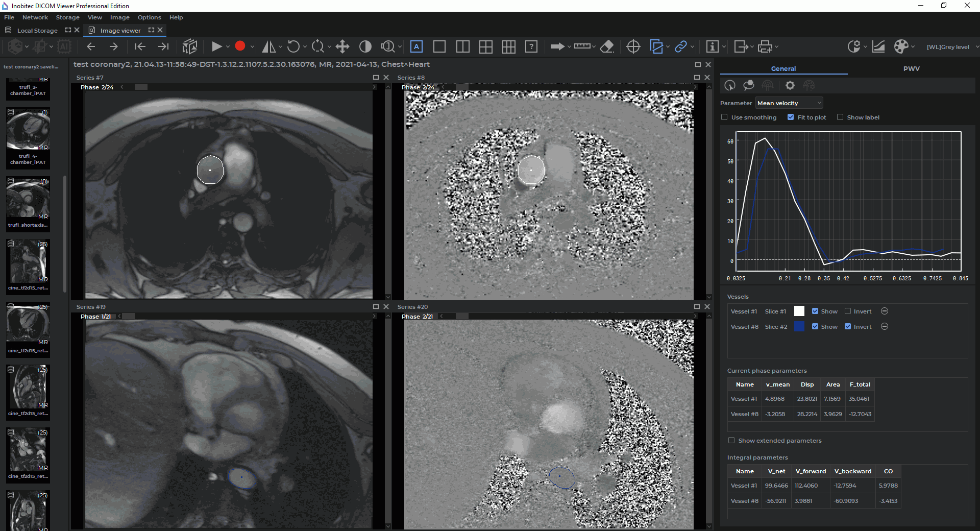
Task: Enable Show extended parameters checkbox
Action: coord(731,441)
